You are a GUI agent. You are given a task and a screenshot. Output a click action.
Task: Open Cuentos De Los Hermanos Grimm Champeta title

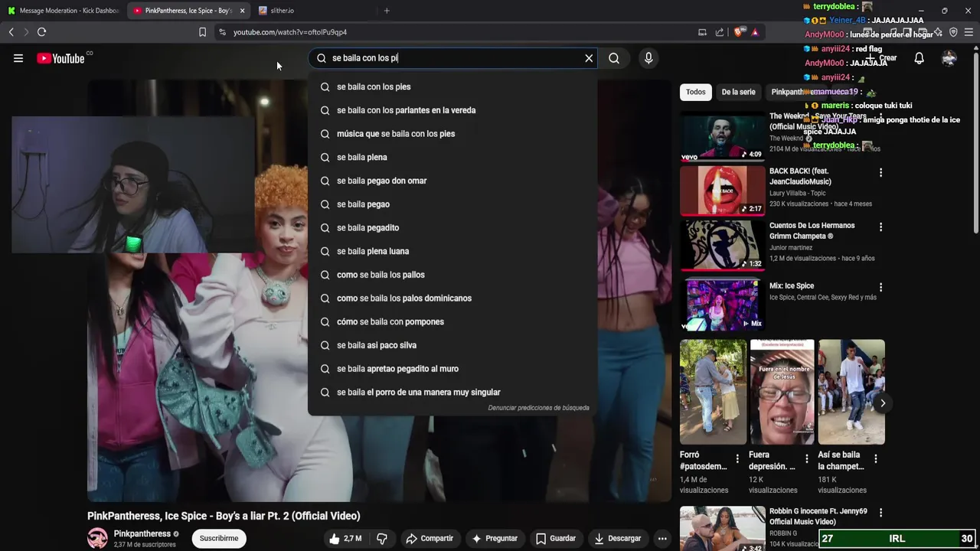coord(812,231)
